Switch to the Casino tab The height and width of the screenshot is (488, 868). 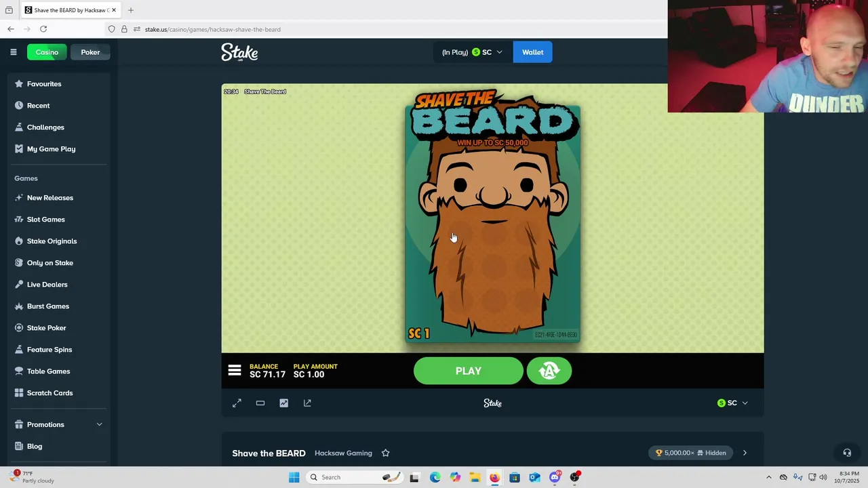[x=47, y=52]
